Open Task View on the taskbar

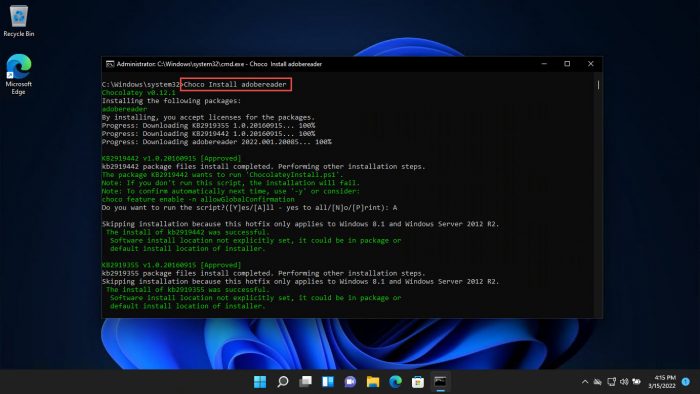tap(305, 382)
